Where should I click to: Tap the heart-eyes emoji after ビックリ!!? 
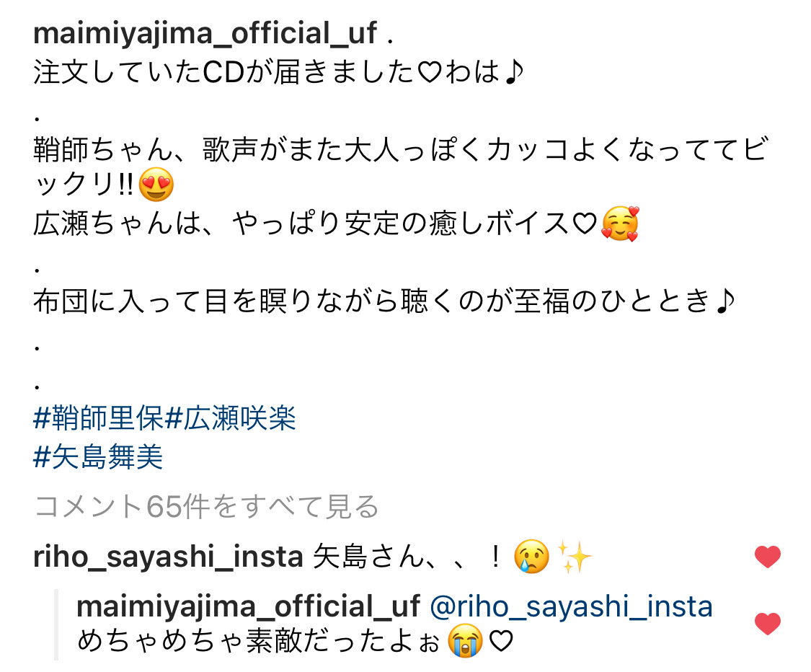coord(156,184)
